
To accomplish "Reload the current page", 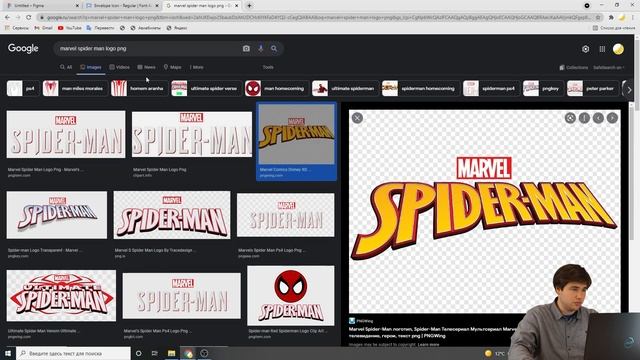I will coord(29,17).
